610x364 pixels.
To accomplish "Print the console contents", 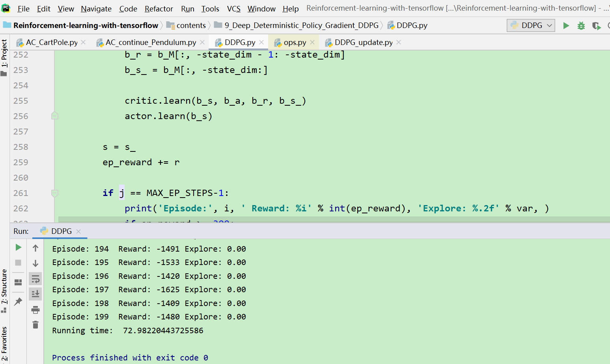I will (x=35, y=310).
